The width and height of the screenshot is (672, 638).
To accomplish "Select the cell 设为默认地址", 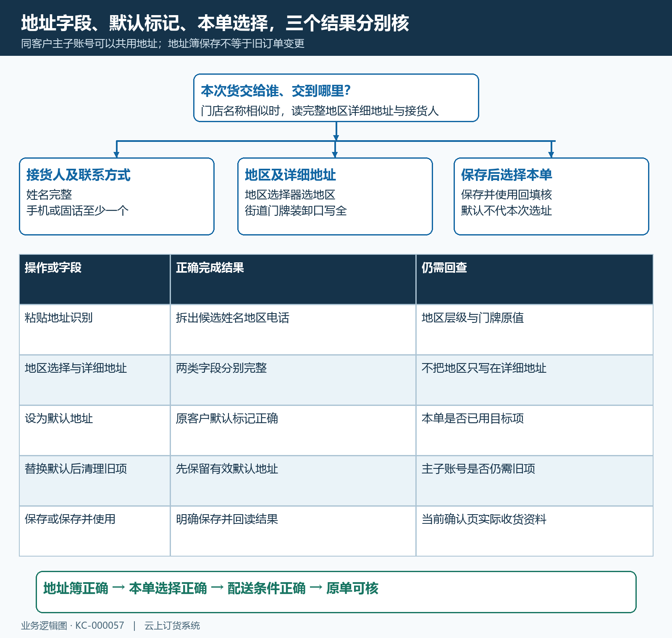I will tap(94, 430).
